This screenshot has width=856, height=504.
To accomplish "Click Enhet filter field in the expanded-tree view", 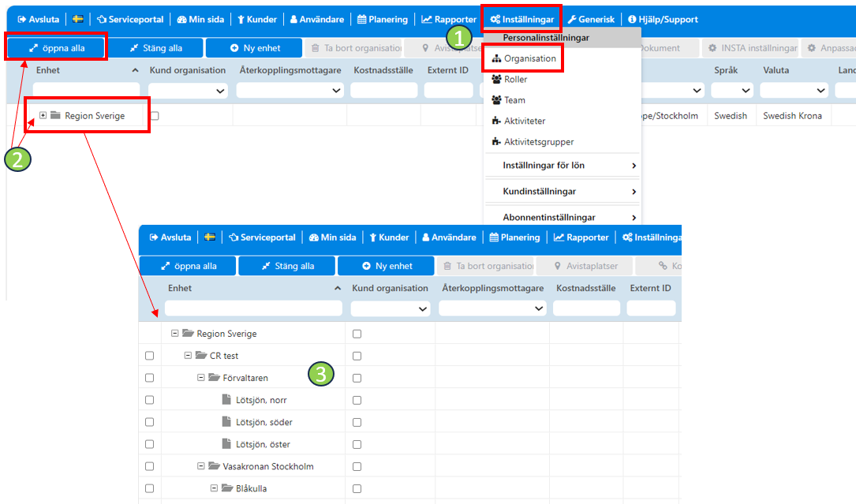I will pyautogui.click(x=253, y=308).
